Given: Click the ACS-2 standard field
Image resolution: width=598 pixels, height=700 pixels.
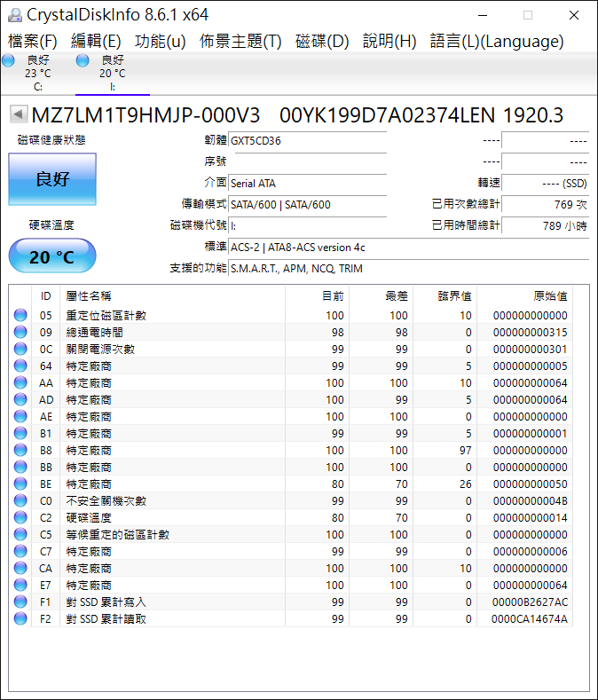Looking at the screenshot, I should (x=409, y=247).
